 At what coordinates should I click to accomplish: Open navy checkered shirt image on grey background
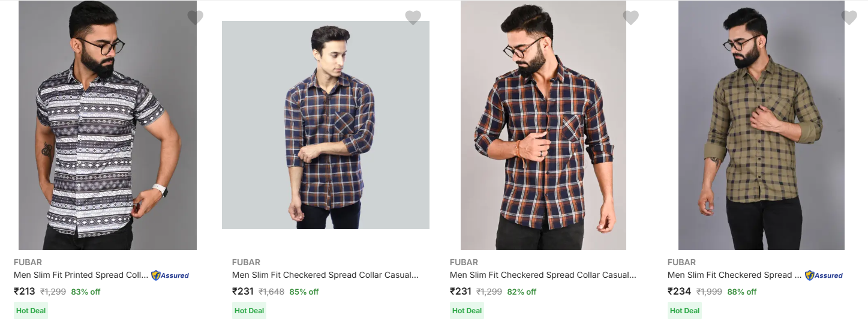coord(326,126)
